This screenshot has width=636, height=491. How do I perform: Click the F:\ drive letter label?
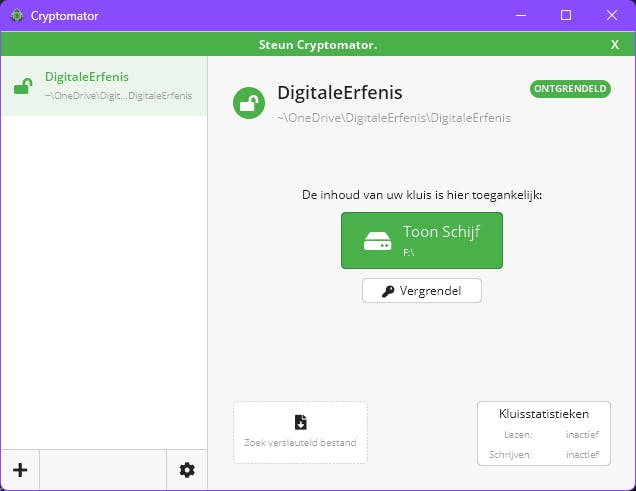coord(408,253)
